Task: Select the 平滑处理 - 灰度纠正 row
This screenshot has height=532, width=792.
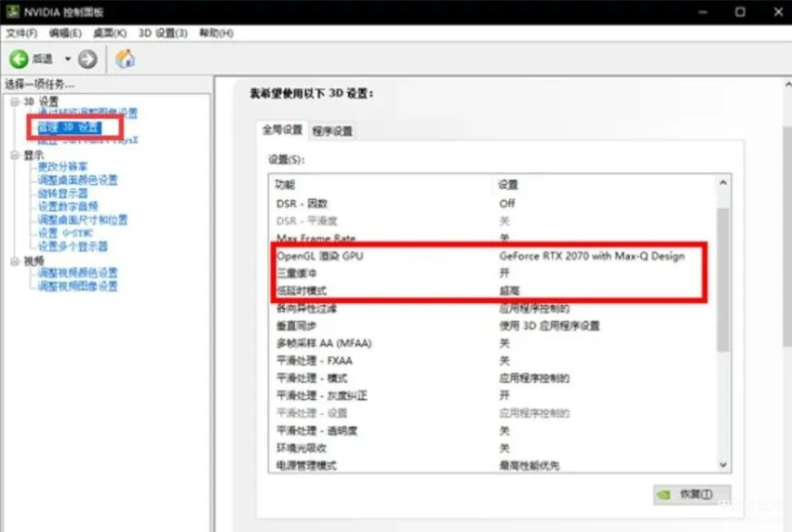Action: (x=492, y=395)
